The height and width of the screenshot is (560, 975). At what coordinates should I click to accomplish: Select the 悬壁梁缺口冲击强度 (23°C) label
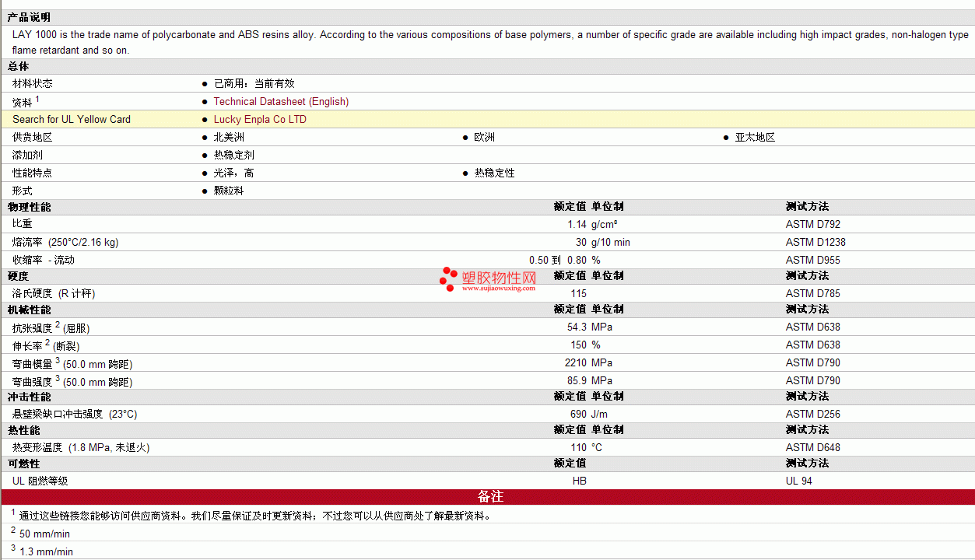point(75,415)
